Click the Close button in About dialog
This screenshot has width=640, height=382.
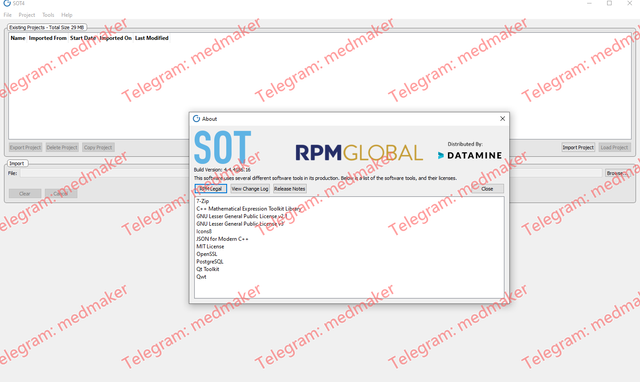[487, 189]
